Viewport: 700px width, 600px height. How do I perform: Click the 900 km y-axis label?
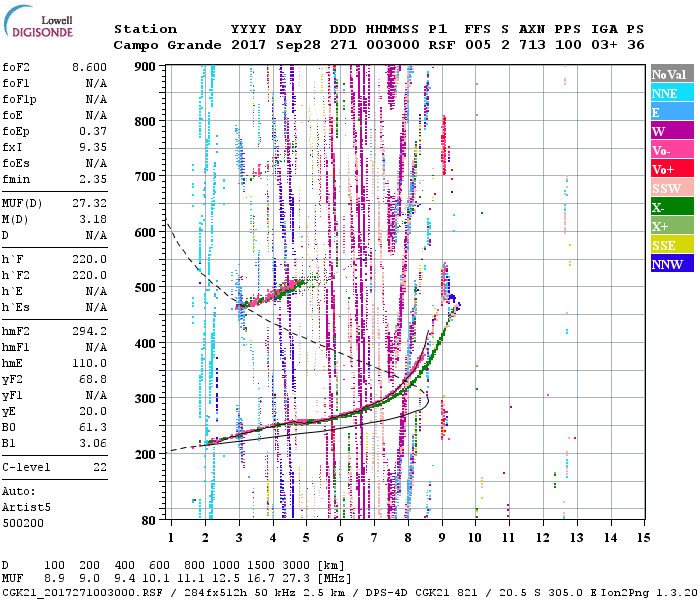pyautogui.click(x=145, y=67)
